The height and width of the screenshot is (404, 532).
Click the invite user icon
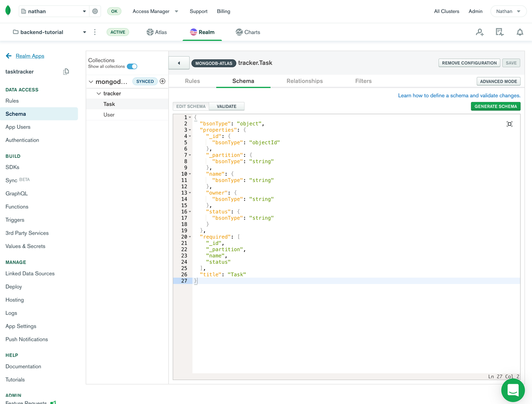(x=480, y=32)
